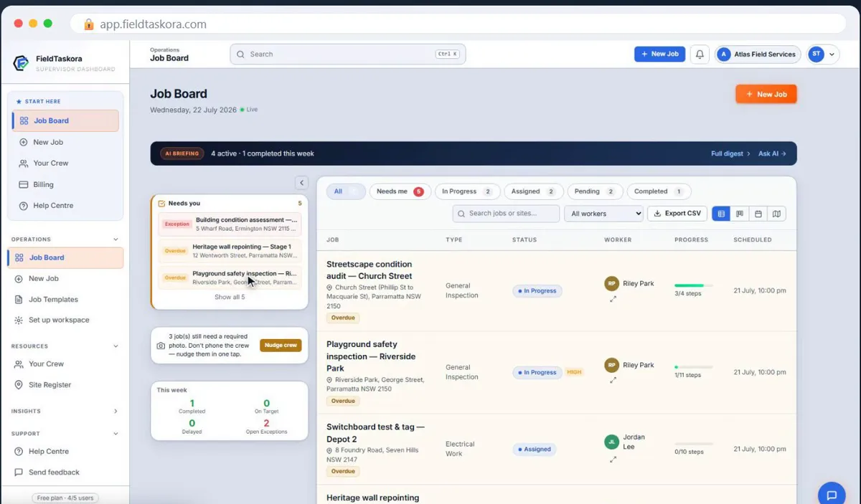
Task: Collapse the Operations sidebar section
Action: pos(116,239)
